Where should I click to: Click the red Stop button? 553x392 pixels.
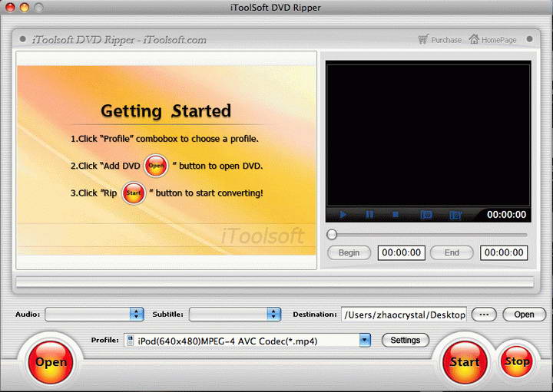[517, 361]
